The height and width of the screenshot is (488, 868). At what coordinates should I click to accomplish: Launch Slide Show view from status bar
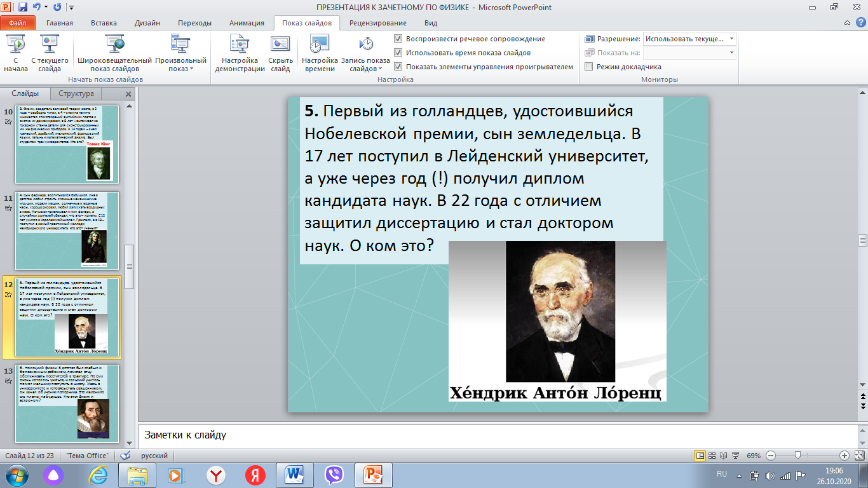coord(736,456)
